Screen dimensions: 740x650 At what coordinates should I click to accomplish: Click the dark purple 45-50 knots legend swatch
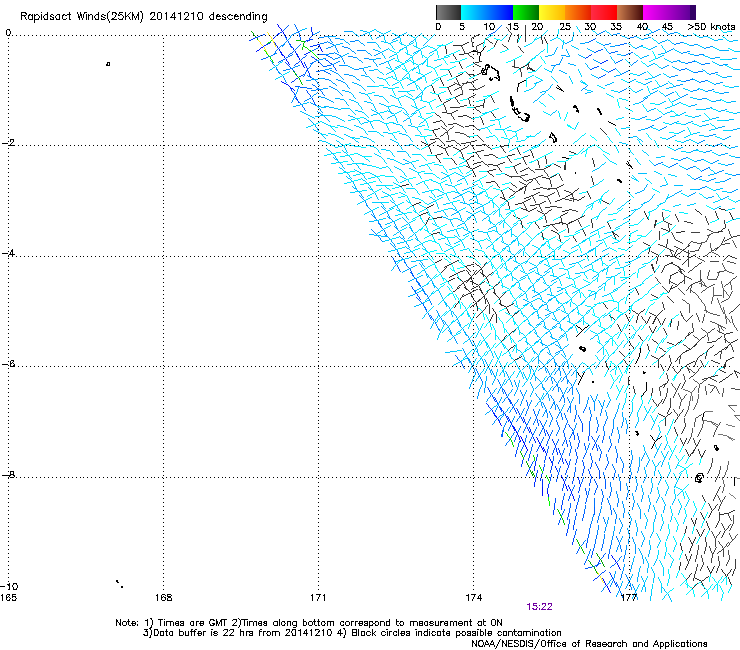(682, 12)
